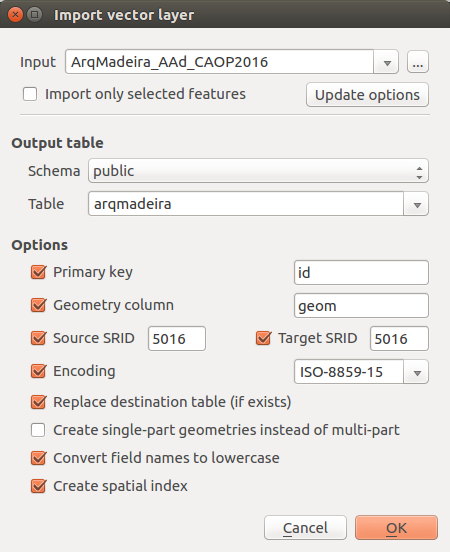The height and width of the screenshot is (552, 450).
Task: Uncheck the Primary key checkbox
Action: click(x=38, y=272)
